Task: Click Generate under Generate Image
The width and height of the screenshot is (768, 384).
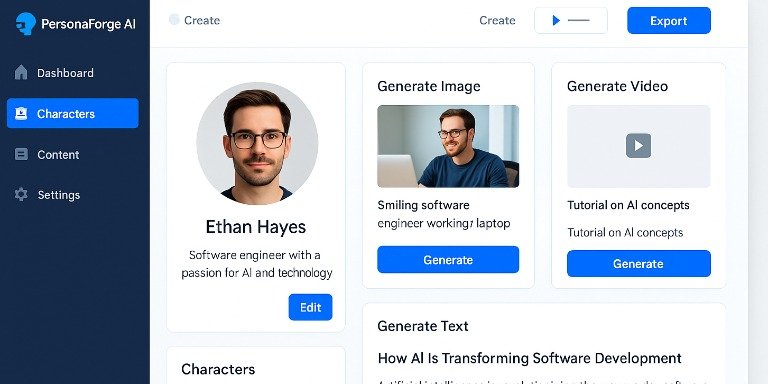Action: (x=448, y=260)
